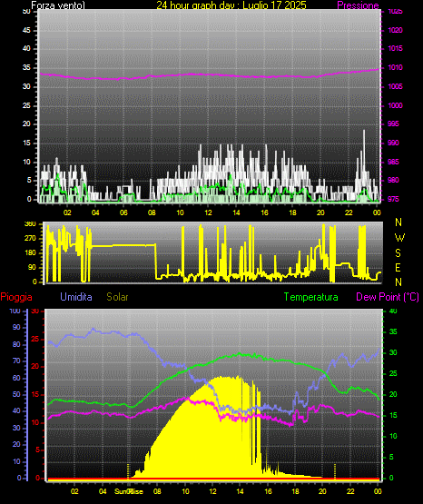Viewport: 423px width, 504px height.
Task: Click the 1010 pressure axis value
Action: 395,67
